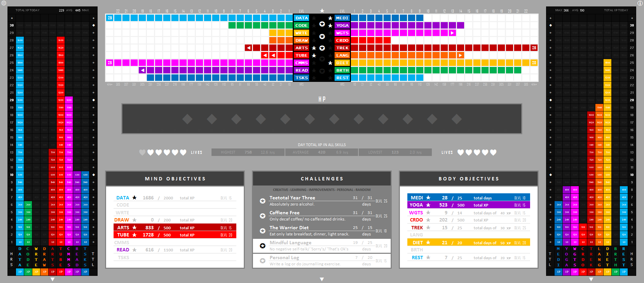Click the right arrow on the WGTS bar
Image resolution: width=644 pixels, height=283 pixels.
pyautogui.click(x=452, y=33)
